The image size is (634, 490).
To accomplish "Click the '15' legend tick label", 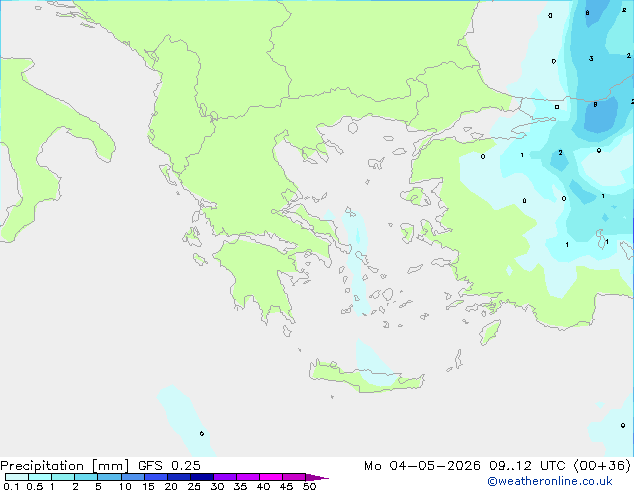I will pyautogui.click(x=148, y=486).
